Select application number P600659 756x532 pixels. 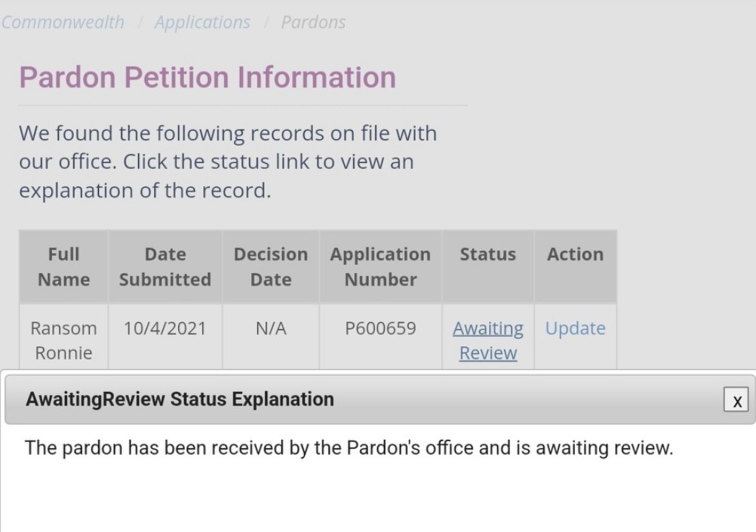click(380, 328)
